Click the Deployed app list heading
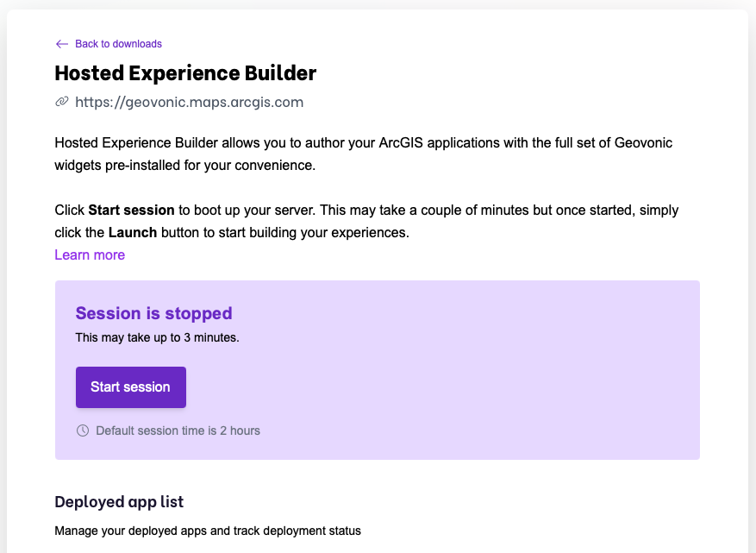Viewport: 756px width, 553px height. pyautogui.click(x=119, y=502)
